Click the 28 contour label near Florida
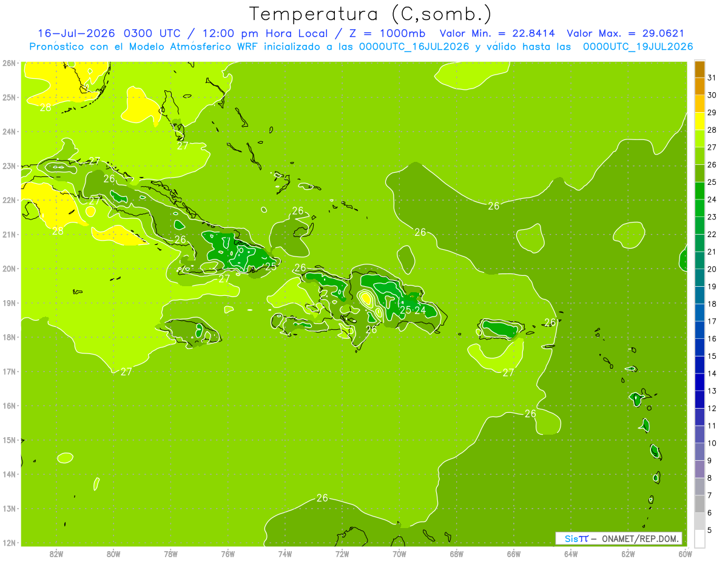 [45, 108]
